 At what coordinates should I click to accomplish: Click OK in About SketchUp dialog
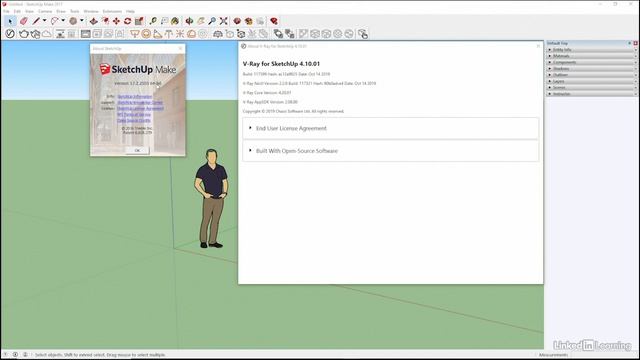pos(137,151)
